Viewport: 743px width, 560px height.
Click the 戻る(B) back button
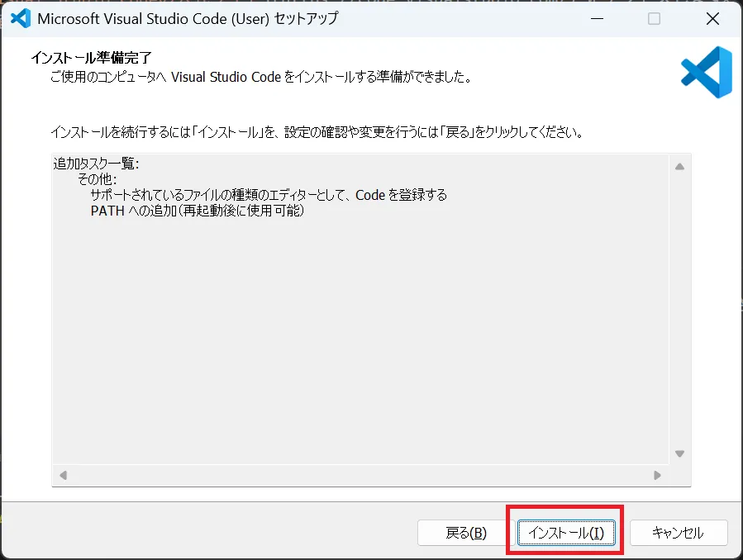466,533
